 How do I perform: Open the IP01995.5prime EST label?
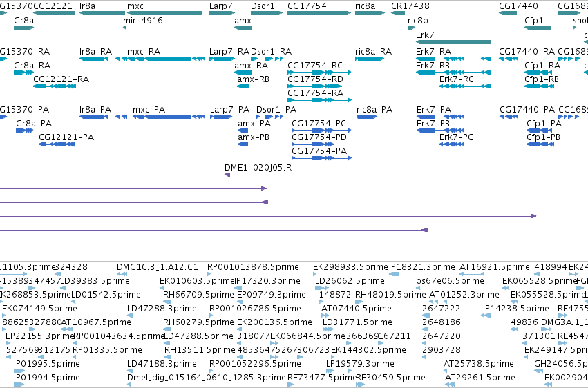(47, 364)
